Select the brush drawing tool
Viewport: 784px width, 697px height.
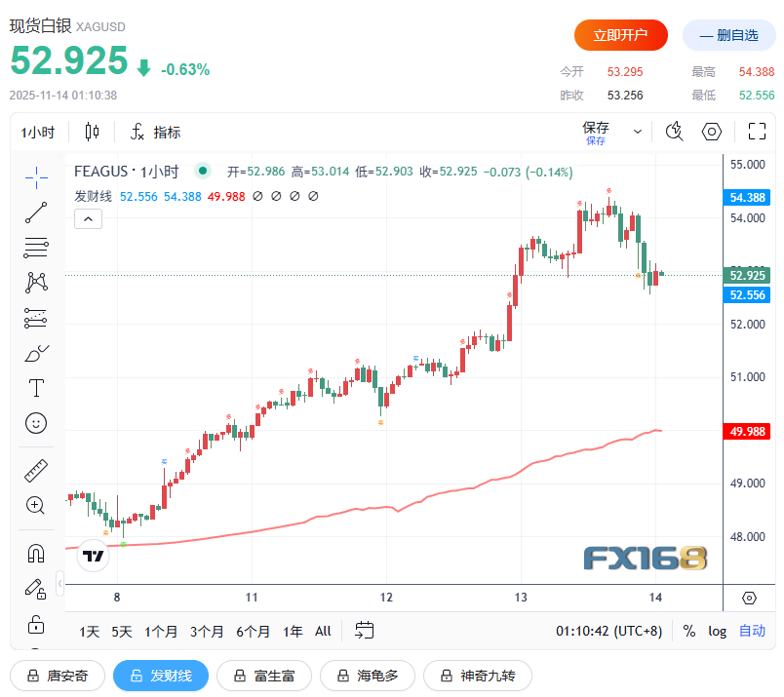tap(36, 353)
